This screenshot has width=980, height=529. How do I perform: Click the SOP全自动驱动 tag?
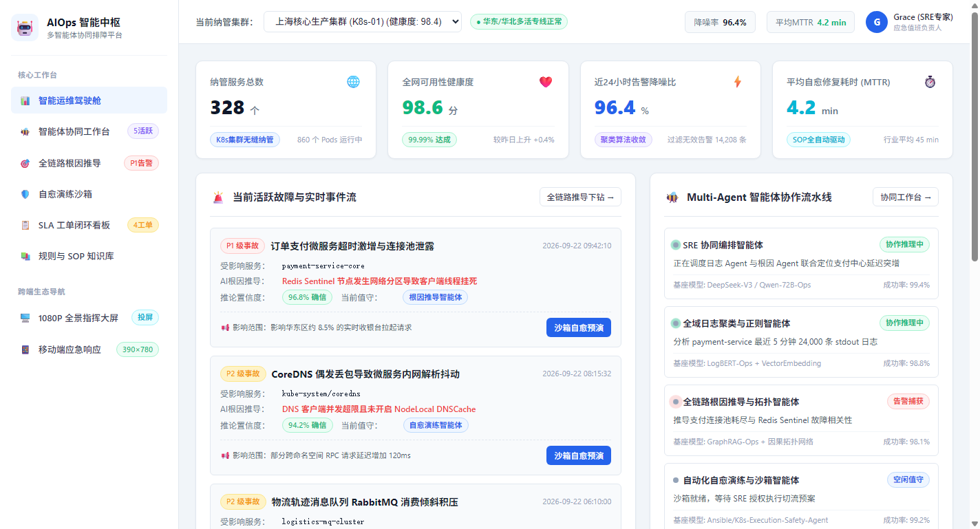819,140
